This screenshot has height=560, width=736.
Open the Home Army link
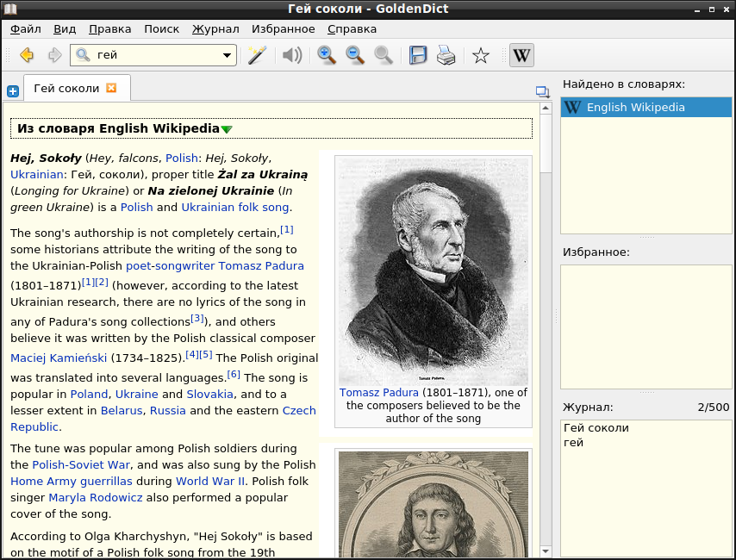[x=72, y=481]
